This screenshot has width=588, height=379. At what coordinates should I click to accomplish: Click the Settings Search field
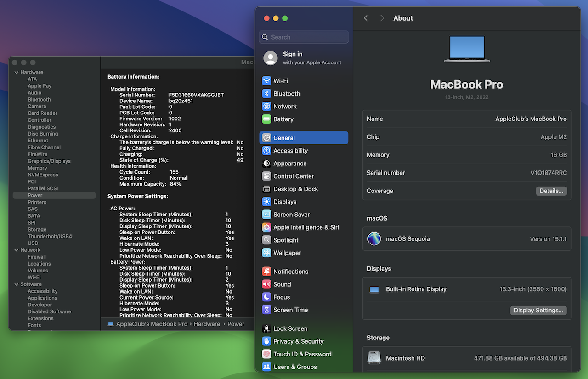pyautogui.click(x=304, y=37)
